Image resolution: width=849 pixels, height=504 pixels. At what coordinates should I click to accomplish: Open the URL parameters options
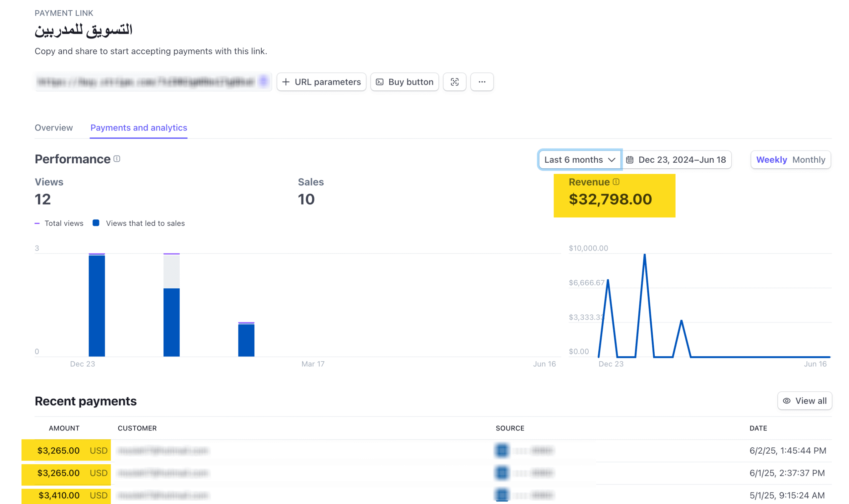point(321,82)
